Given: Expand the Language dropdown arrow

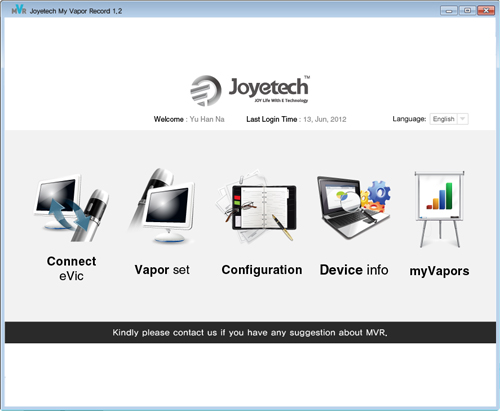Looking at the screenshot, I should pyautogui.click(x=463, y=119).
